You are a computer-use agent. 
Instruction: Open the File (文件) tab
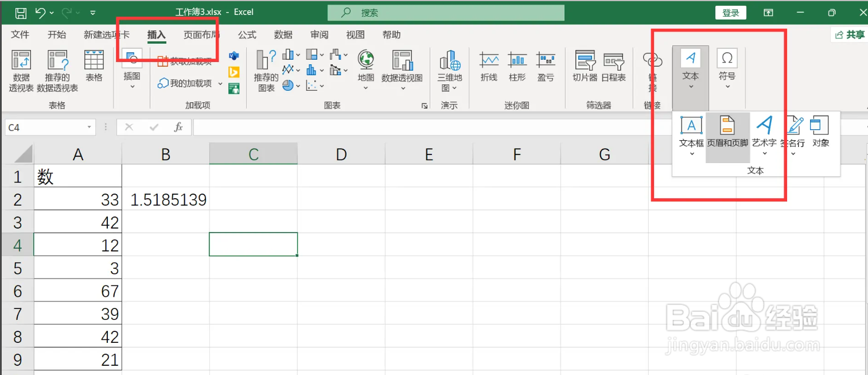[x=20, y=35]
